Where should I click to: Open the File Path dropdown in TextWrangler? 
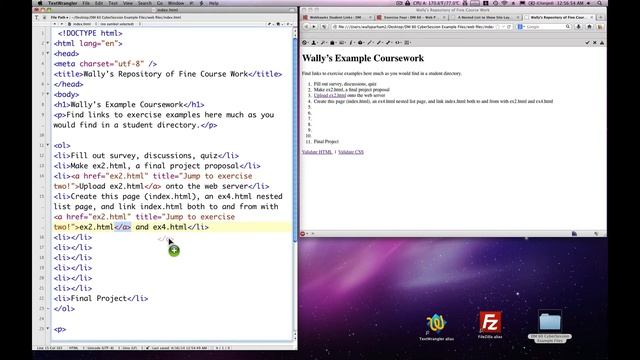coord(59,18)
